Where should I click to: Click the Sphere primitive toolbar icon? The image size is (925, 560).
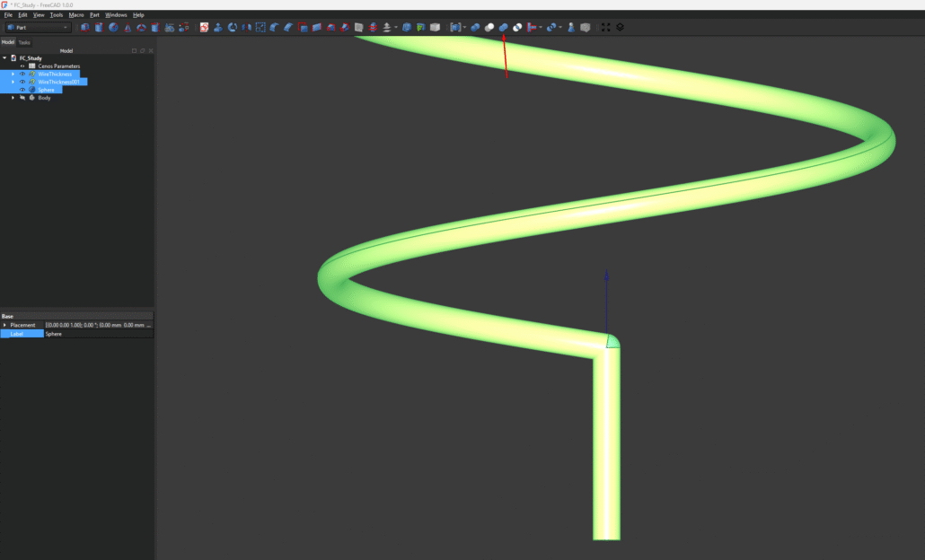113,27
